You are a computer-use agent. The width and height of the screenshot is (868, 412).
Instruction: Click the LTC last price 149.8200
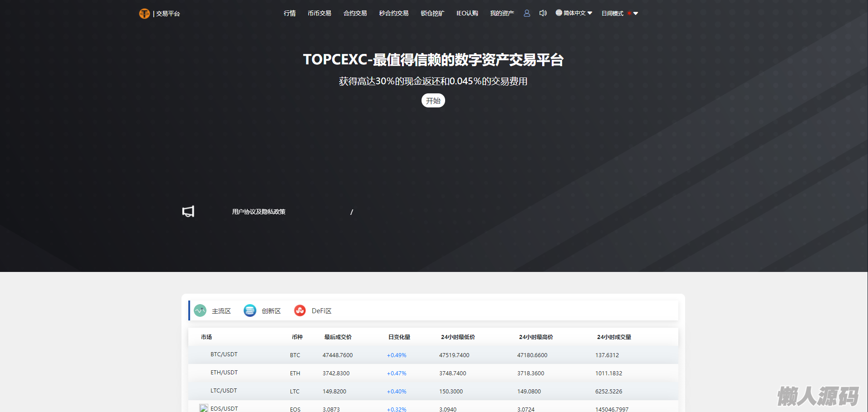pos(334,392)
